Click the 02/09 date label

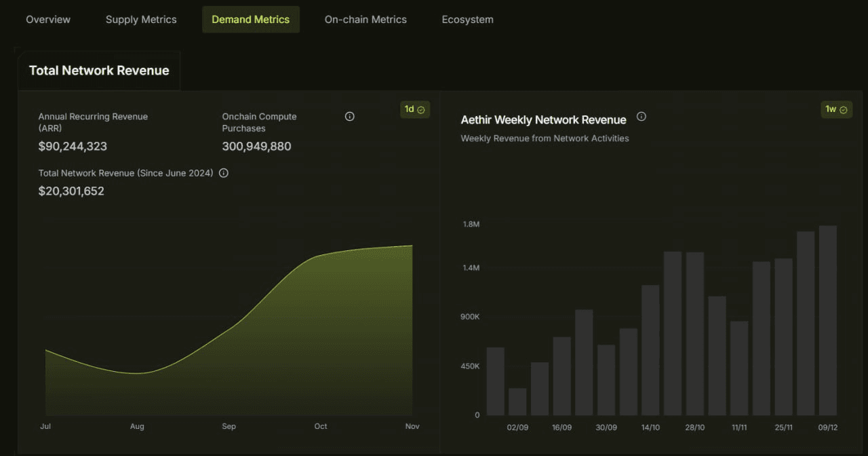click(517, 427)
